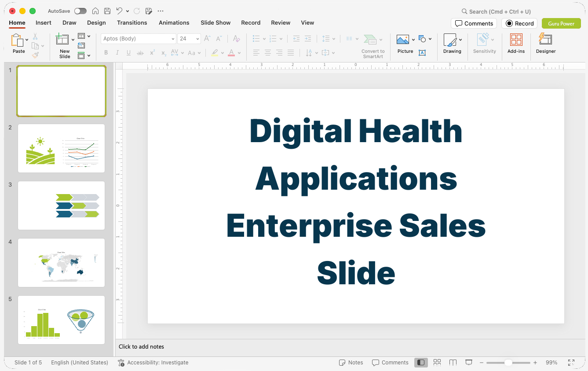Image resolution: width=588 pixels, height=371 pixels.
Task: Decrease font size with the small A
Action: (219, 39)
